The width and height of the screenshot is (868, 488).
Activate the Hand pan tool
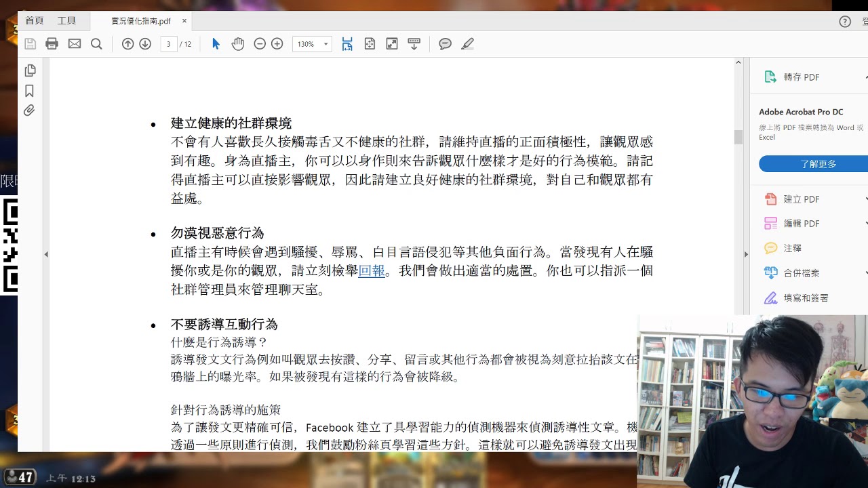tap(237, 44)
